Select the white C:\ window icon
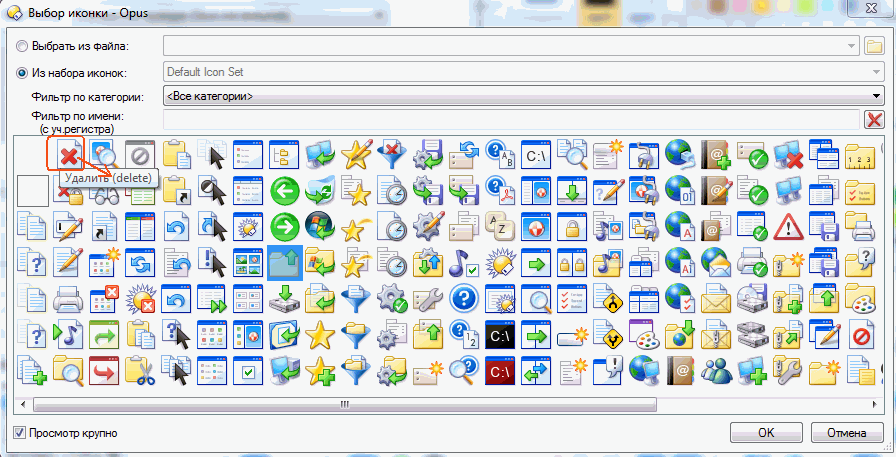 pyautogui.click(x=536, y=155)
